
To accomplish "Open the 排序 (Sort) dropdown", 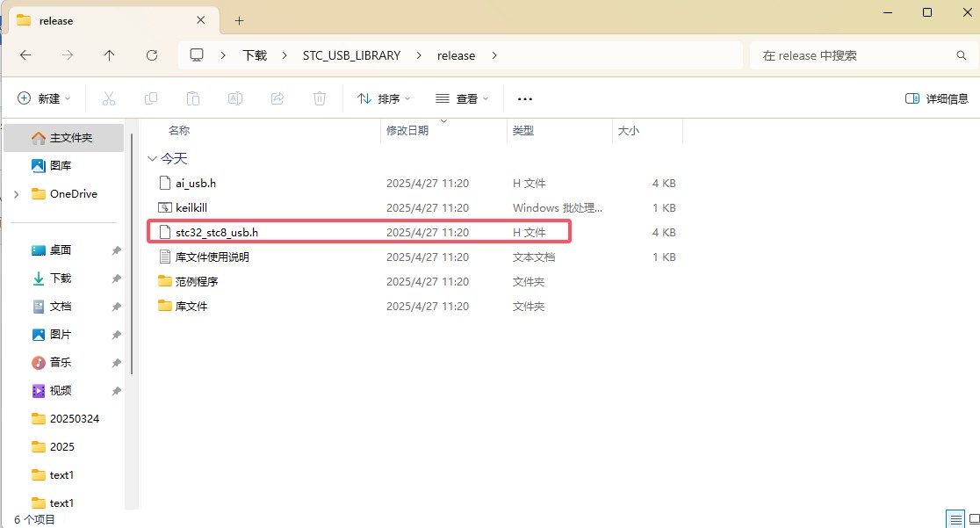I will 384,98.
